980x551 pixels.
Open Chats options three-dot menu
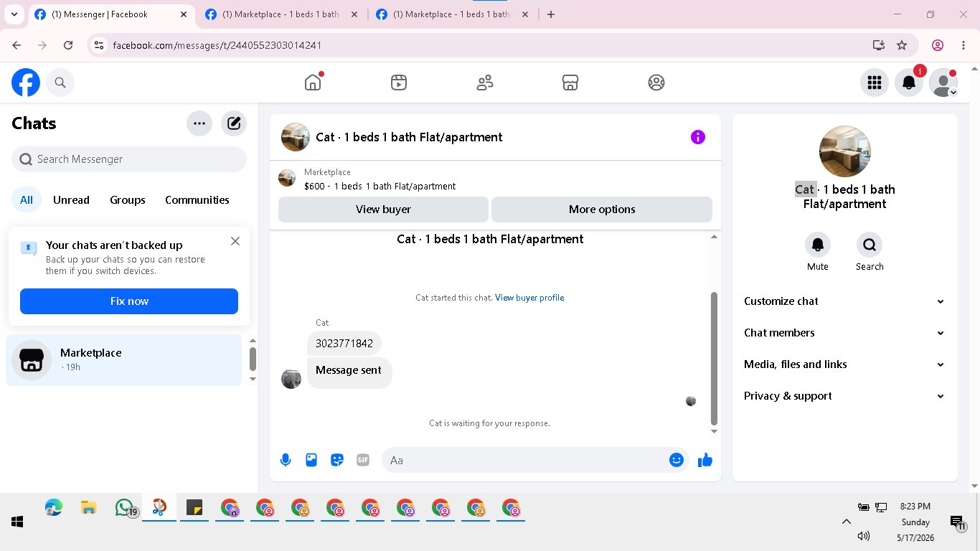(x=199, y=123)
